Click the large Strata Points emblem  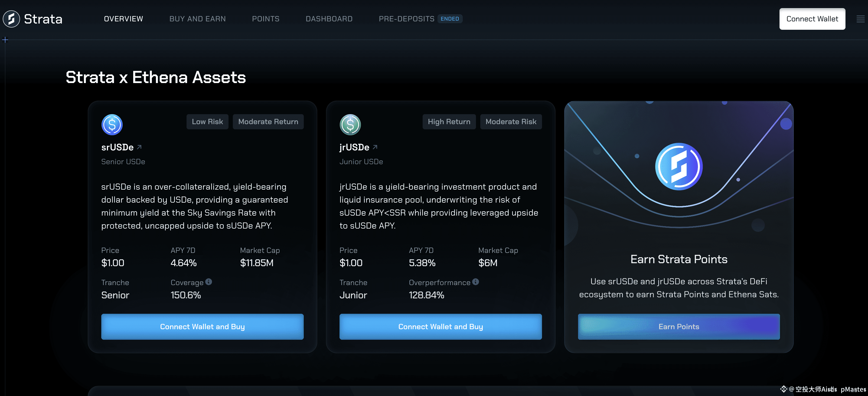tap(679, 167)
